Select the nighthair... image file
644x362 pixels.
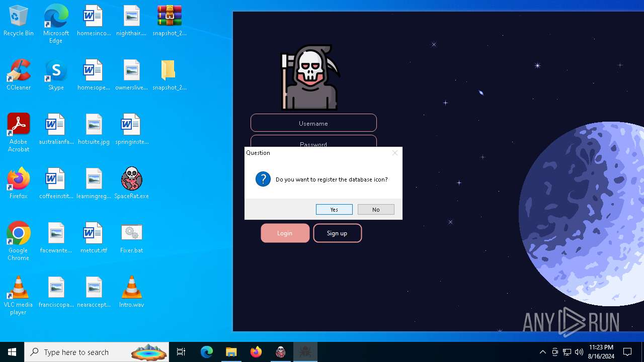tap(131, 22)
